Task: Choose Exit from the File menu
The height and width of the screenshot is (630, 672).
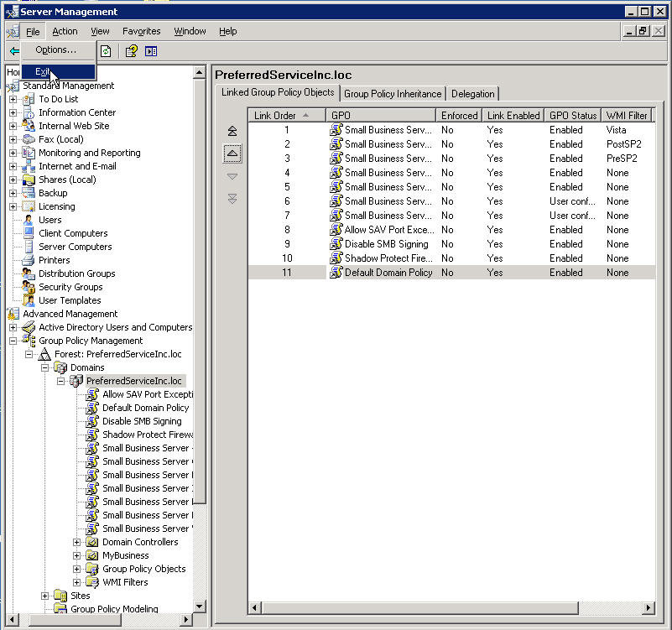Action: coord(44,72)
